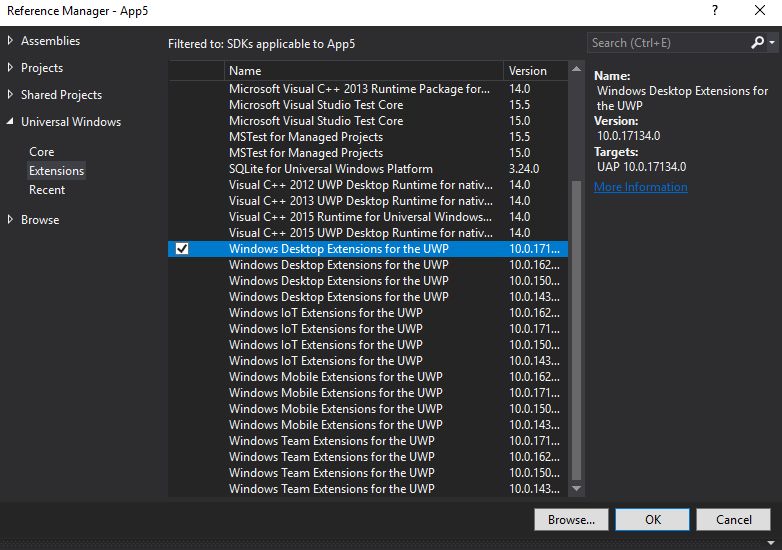
Task: Select Windows IoT Extensions version 10.0.143
Action: pyautogui.click(x=368, y=361)
